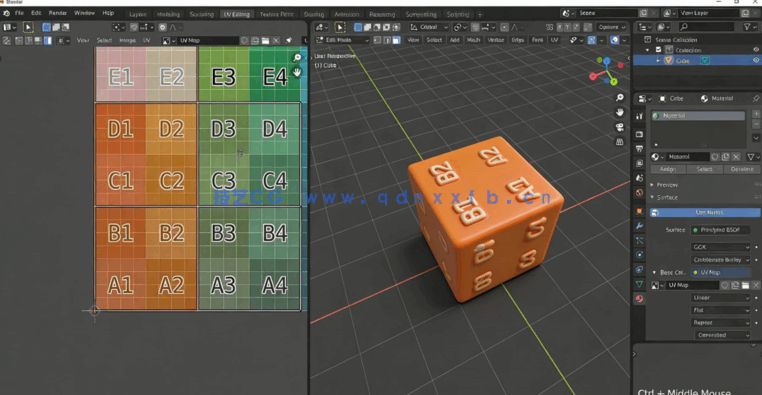Enable face select mode in 3D viewport
The height and width of the screenshot is (395, 762).
397,40
